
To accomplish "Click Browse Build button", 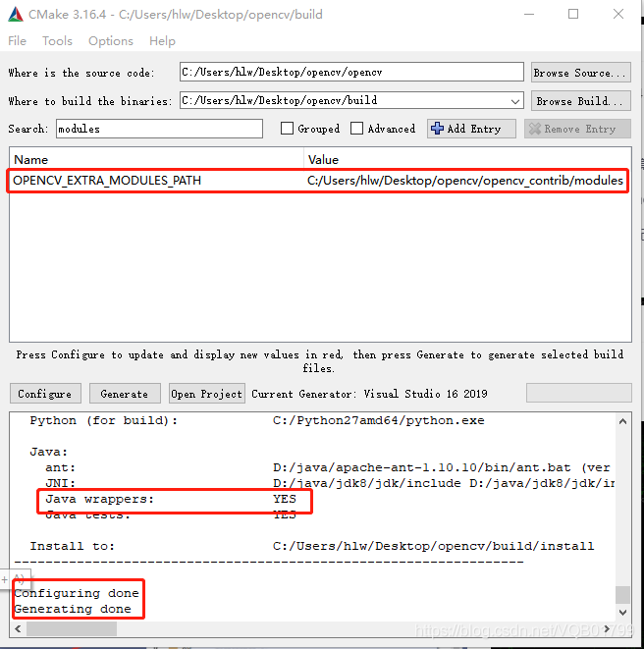I will point(580,101).
